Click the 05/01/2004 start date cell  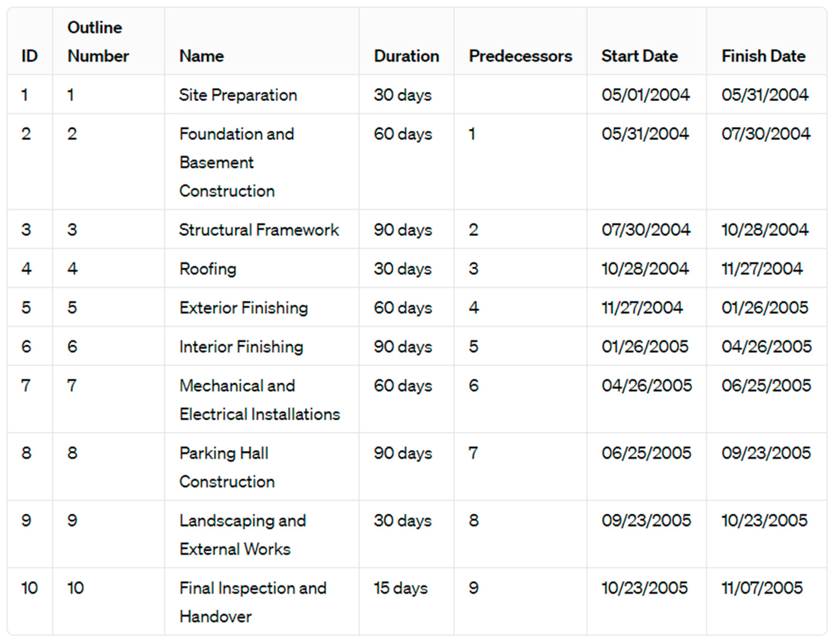coord(645,95)
